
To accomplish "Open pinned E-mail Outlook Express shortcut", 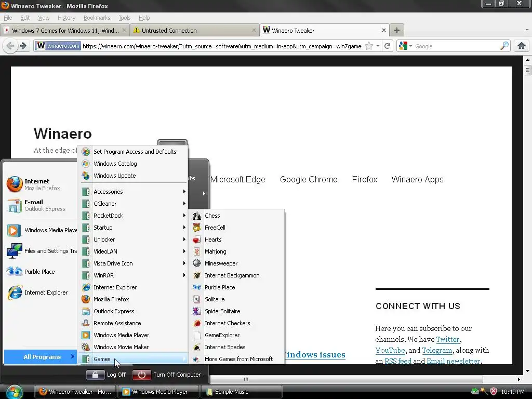I will point(42,205).
